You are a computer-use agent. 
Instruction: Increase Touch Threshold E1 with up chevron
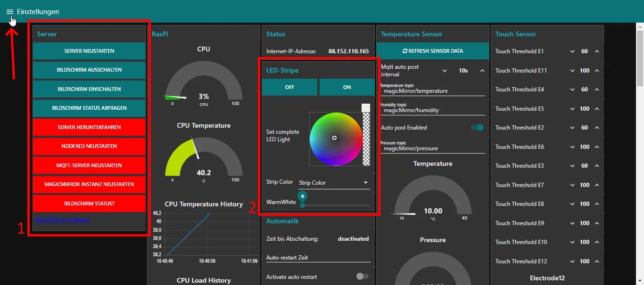(x=597, y=51)
